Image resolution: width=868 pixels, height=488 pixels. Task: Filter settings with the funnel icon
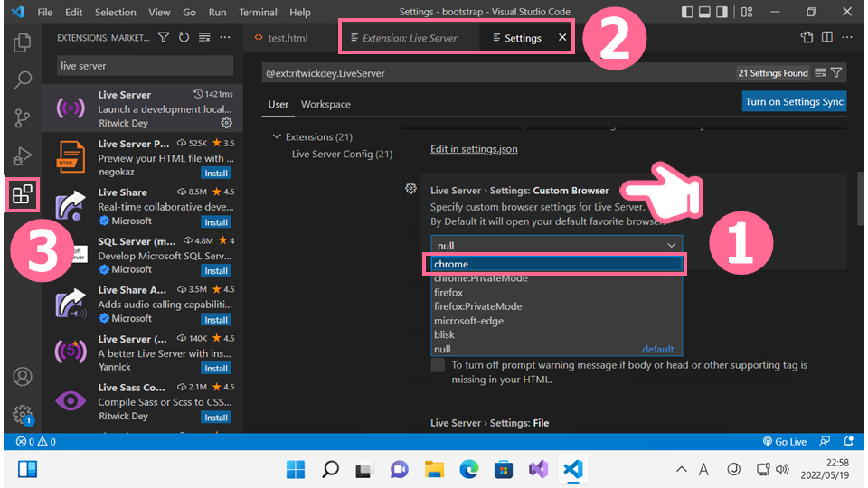click(x=836, y=73)
